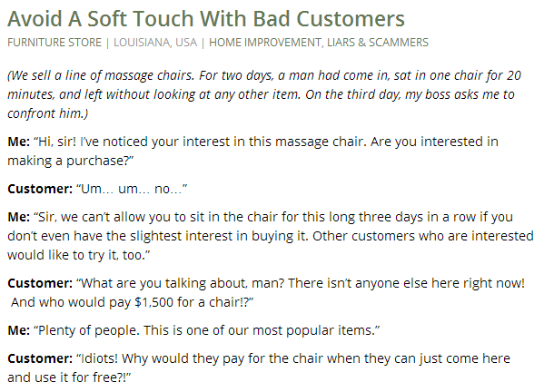Select the "Louisiana" location link
Screen dimensions: 554x392
coord(135,43)
